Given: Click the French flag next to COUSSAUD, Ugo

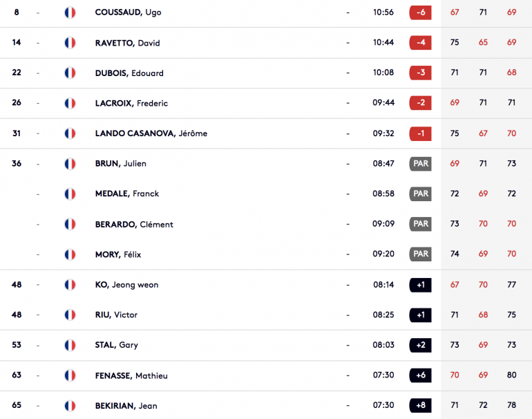Looking at the screenshot, I should (70, 12).
